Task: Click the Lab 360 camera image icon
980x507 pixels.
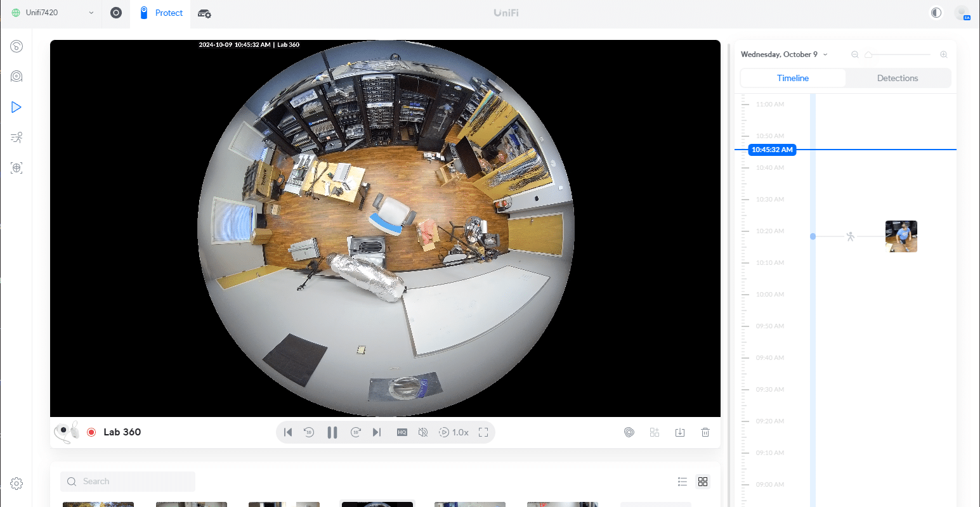Action: click(67, 432)
